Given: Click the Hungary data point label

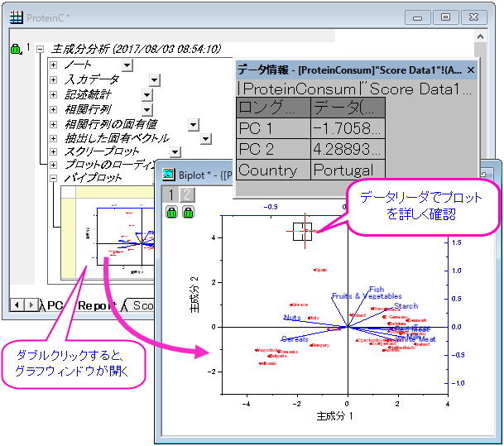Looking at the screenshot, I should tap(320, 345).
